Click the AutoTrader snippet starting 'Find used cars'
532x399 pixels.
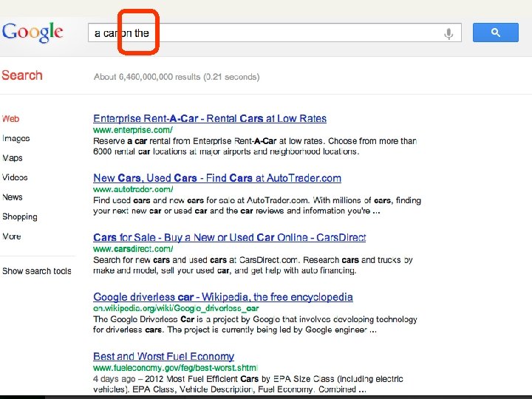(x=257, y=205)
